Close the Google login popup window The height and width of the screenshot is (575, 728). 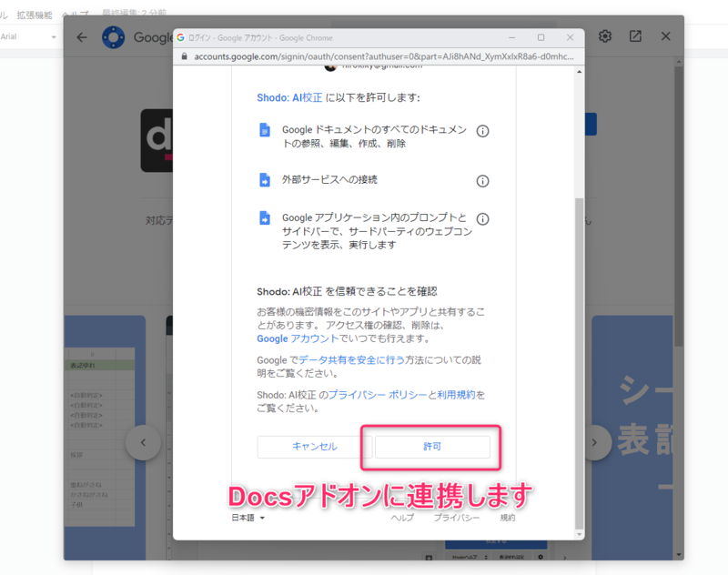tap(571, 37)
